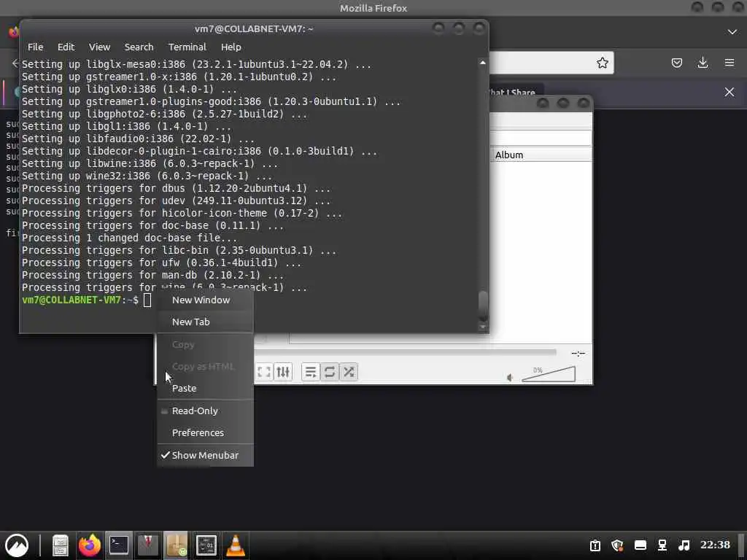
Task: Open the security shield tray icon
Action: [x=617, y=545]
